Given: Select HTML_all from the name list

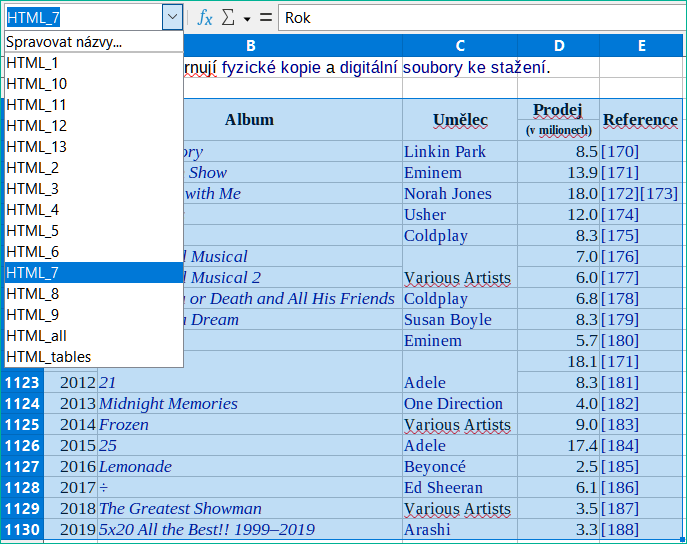Looking at the screenshot, I should tap(94, 336).
